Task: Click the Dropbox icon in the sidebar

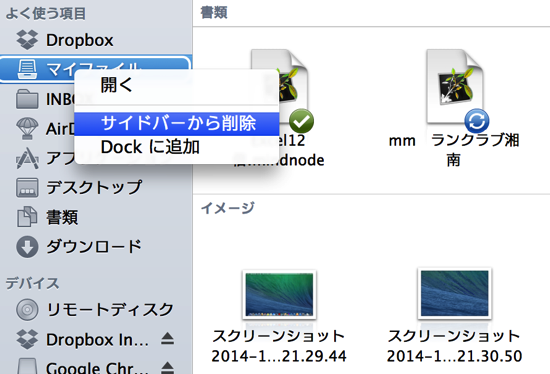Action: click(27, 40)
